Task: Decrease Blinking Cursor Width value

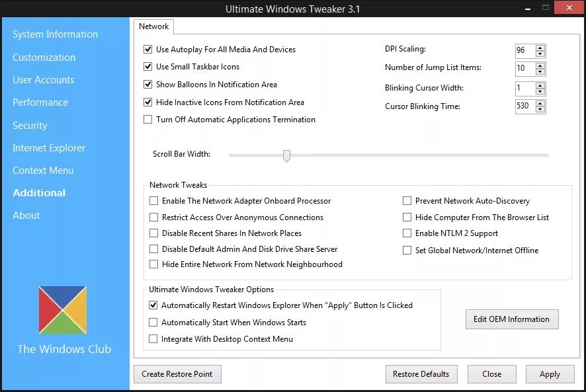Action: click(x=540, y=91)
